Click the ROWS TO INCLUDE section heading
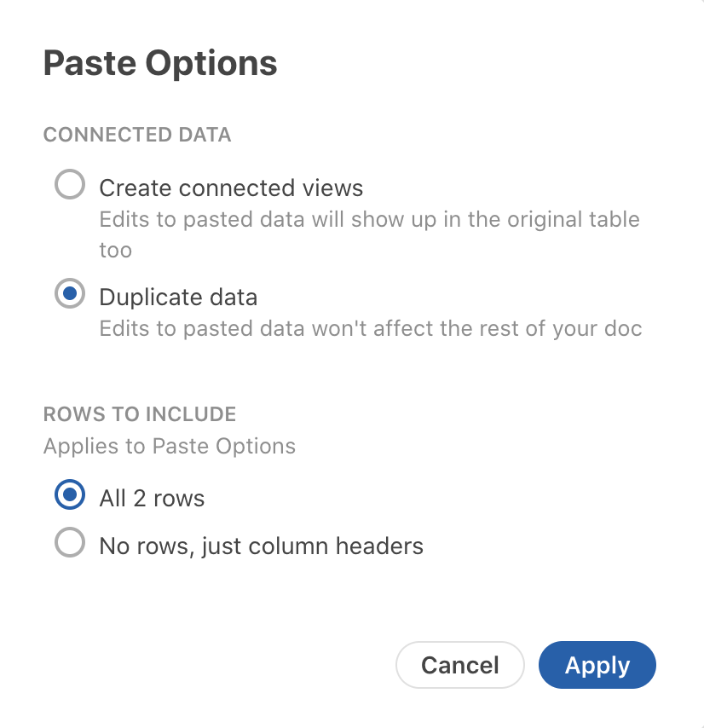The image size is (704, 728). 140,414
